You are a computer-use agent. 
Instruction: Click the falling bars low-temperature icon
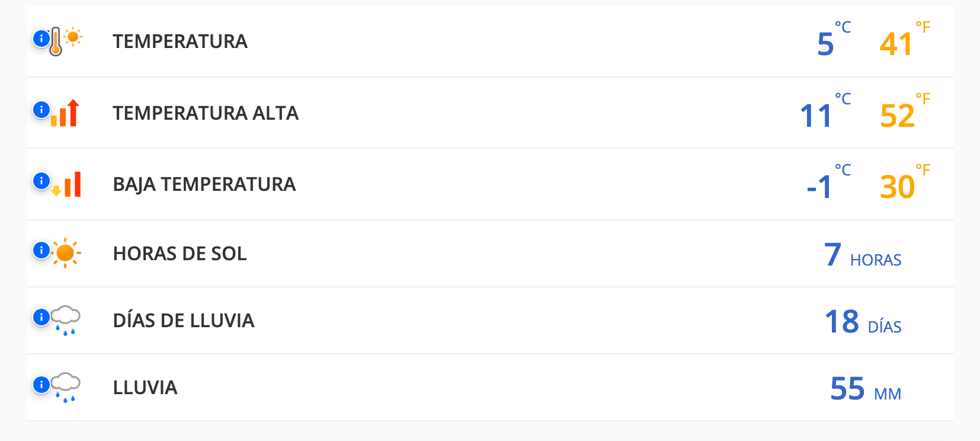coord(67,184)
